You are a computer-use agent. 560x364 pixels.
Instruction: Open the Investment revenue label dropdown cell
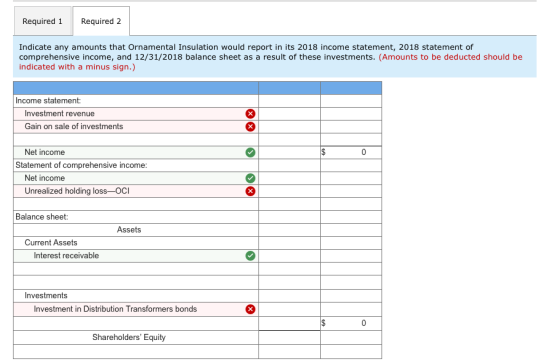(x=136, y=114)
